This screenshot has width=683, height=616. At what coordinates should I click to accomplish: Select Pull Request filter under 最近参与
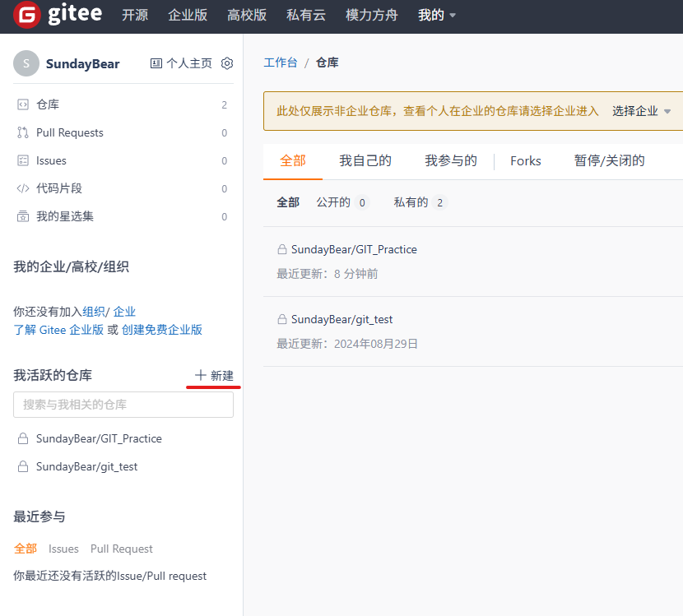pos(122,549)
